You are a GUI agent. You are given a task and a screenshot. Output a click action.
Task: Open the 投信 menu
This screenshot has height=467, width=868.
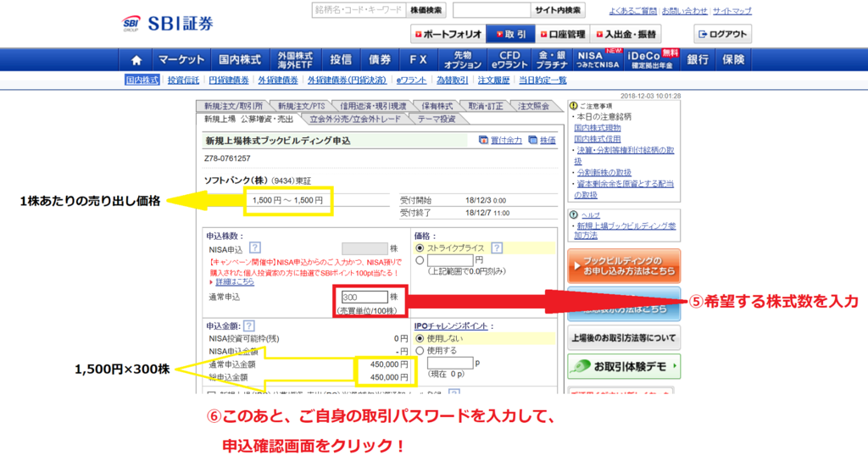[x=341, y=60]
